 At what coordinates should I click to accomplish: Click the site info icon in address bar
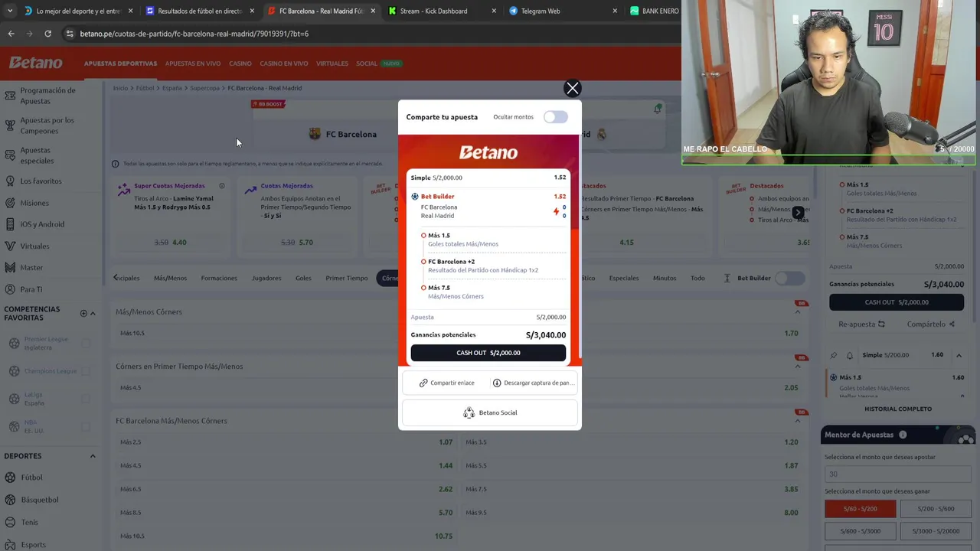[70, 34]
